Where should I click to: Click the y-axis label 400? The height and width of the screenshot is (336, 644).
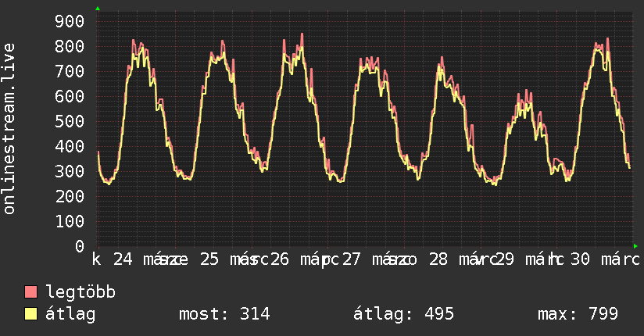(x=70, y=147)
